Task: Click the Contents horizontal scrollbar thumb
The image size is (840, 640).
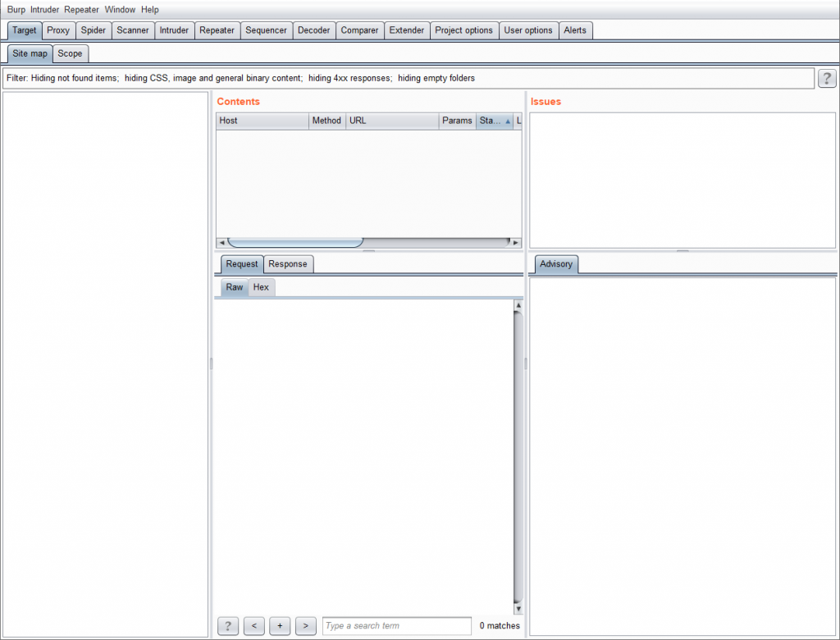Action: tap(295, 243)
